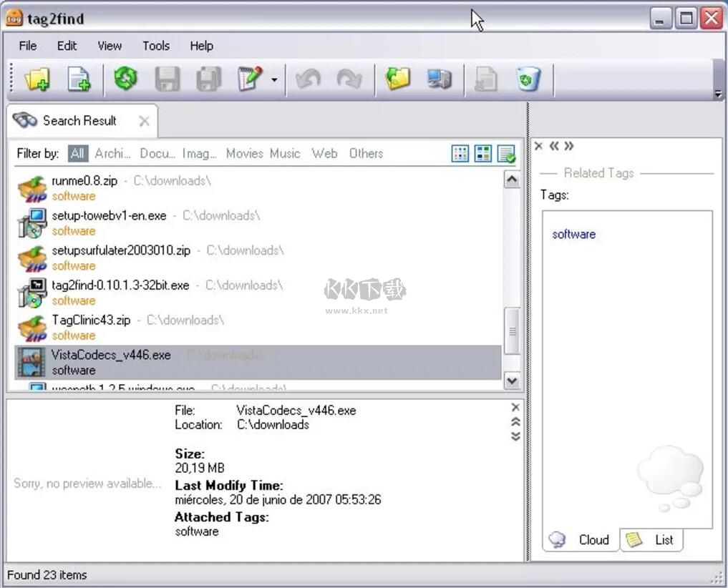The width and height of the screenshot is (728, 588).
Task: Click the open folder with green arrow icon
Action: point(397,79)
